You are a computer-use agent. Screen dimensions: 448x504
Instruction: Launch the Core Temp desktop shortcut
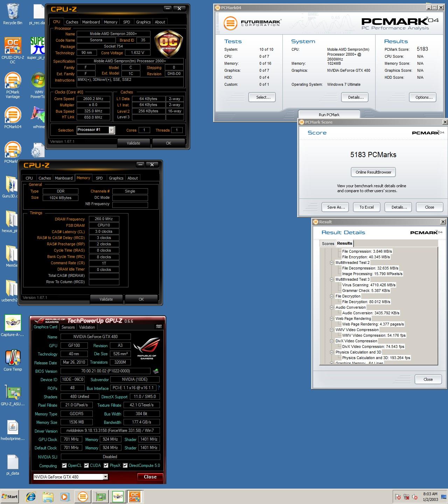point(13,360)
